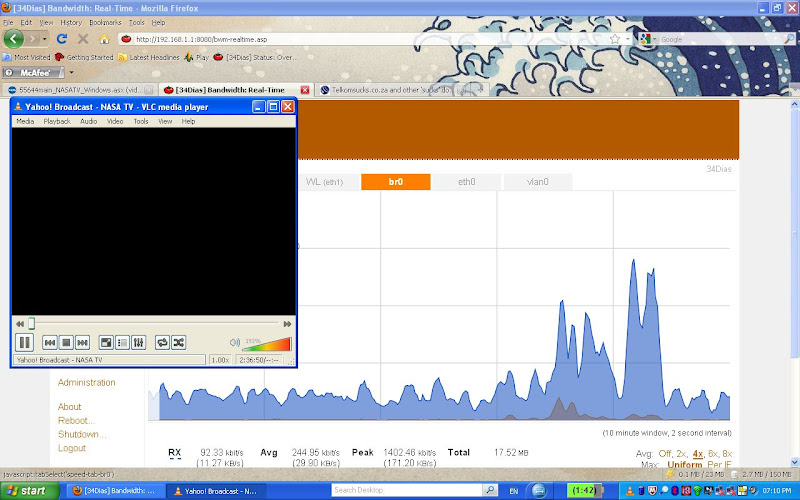Open the VLC Video menu
Screen dimensions: 800x500
tap(115, 121)
